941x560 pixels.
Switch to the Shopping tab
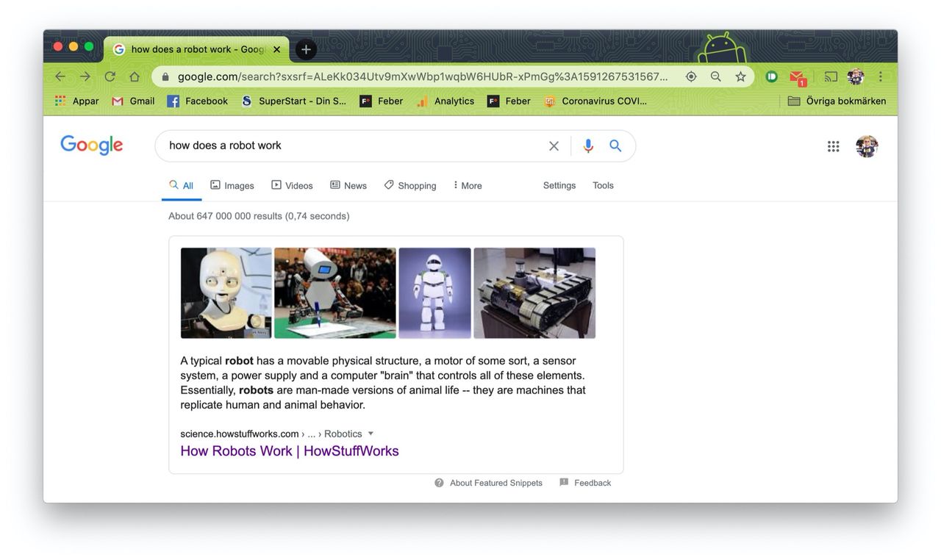click(410, 185)
